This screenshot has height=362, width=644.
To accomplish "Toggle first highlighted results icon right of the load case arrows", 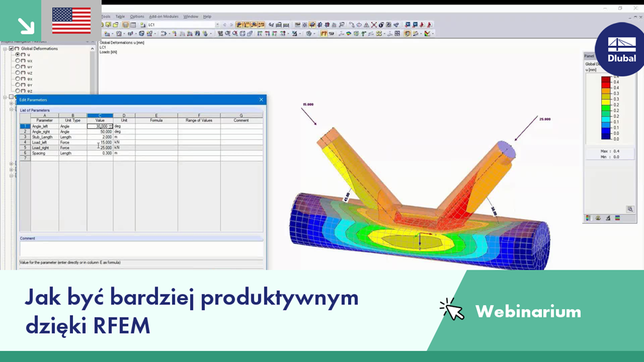I will pos(239,25).
